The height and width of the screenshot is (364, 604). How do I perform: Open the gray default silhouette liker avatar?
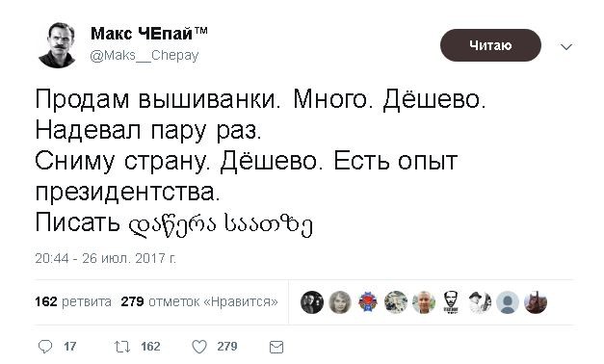point(508,302)
